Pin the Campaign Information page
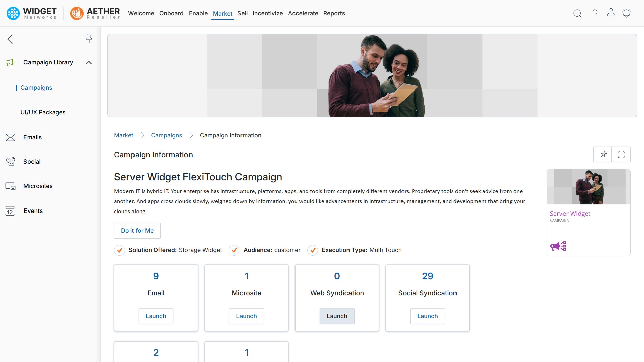The height and width of the screenshot is (362, 644). 603,154
